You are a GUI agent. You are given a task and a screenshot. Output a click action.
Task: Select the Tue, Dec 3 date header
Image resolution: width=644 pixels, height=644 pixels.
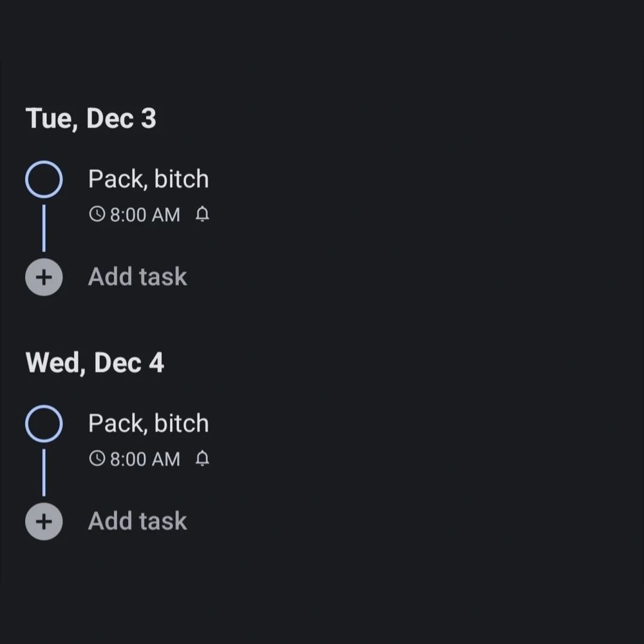[x=91, y=118]
